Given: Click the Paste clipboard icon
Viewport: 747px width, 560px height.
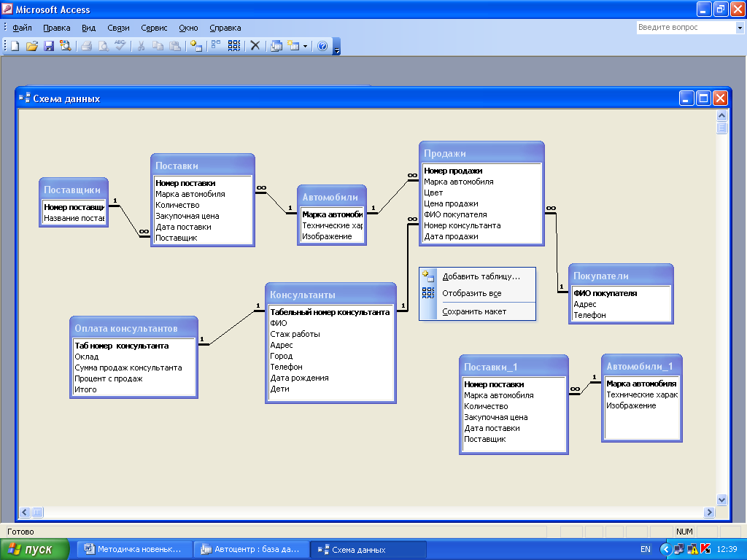Looking at the screenshot, I should [175, 46].
